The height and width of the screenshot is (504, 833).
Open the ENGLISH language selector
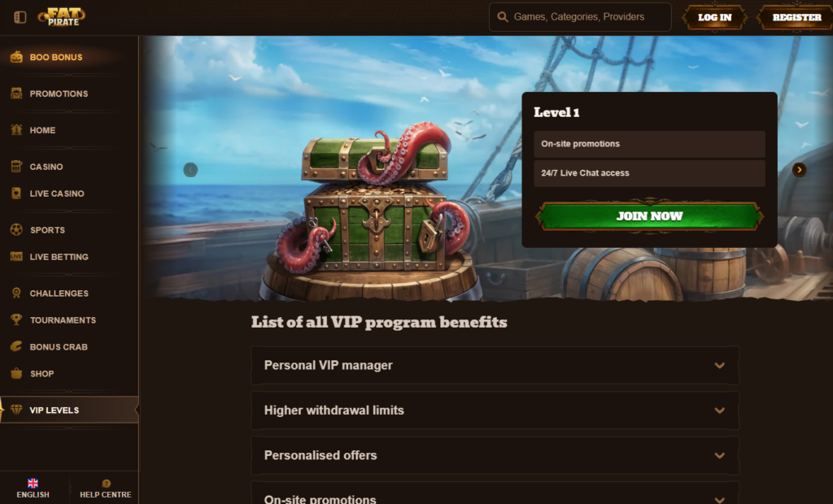point(34,488)
